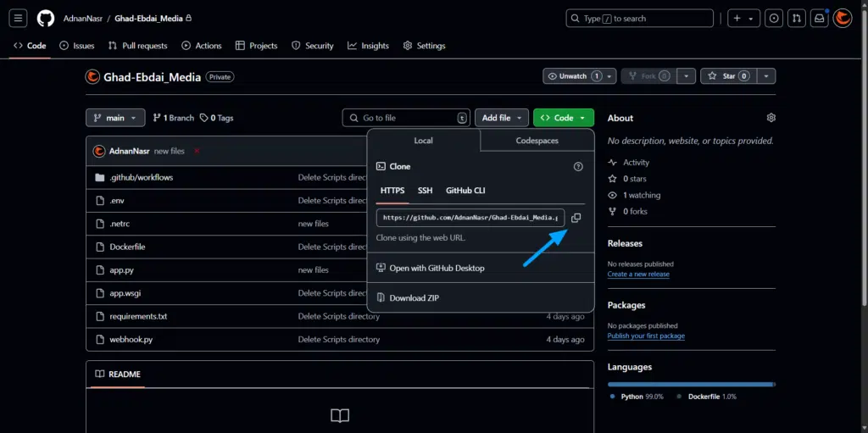The width and height of the screenshot is (868, 433).
Task: Click the global search box
Action: tap(639, 19)
